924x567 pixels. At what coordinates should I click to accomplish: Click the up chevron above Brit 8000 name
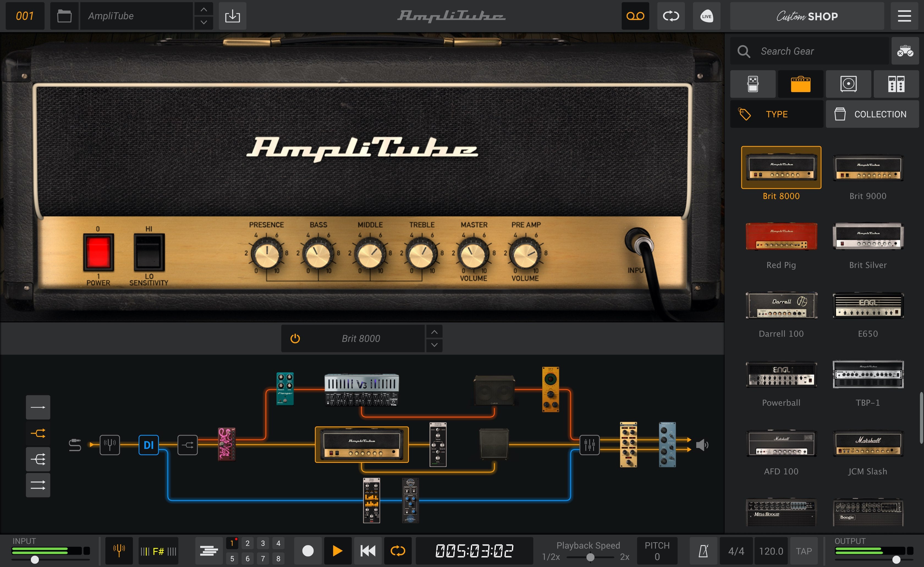point(434,331)
